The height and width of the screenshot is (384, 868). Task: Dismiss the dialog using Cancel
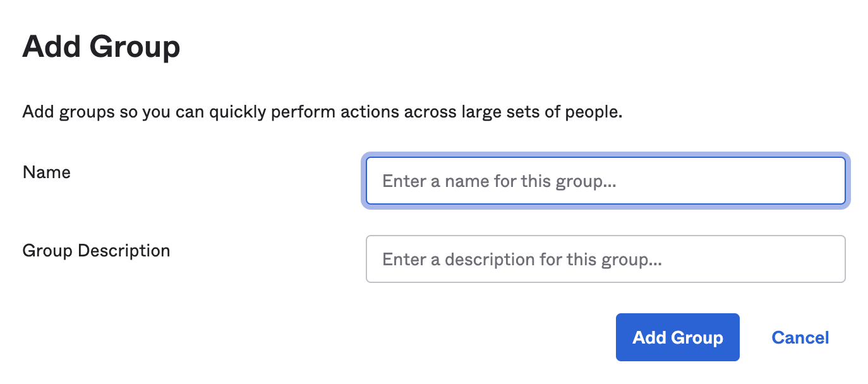(x=800, y=338)
